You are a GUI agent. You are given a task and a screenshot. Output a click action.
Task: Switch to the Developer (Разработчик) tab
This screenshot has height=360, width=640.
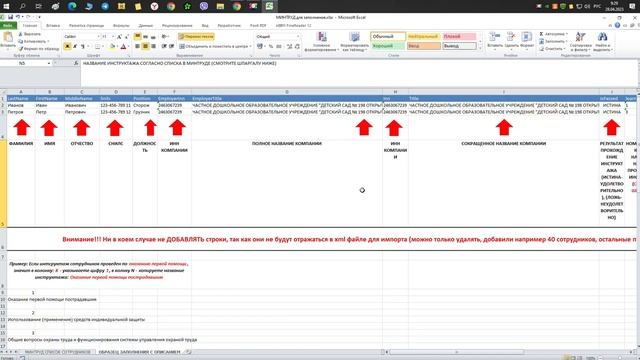[229, 25]
